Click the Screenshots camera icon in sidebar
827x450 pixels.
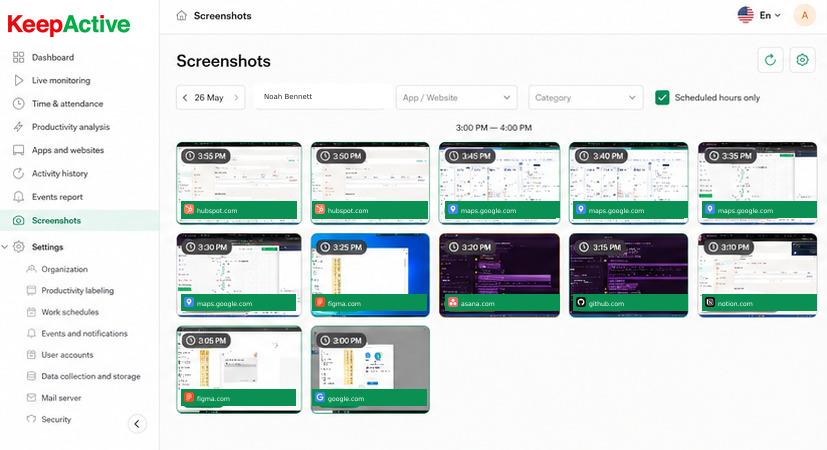18,221
